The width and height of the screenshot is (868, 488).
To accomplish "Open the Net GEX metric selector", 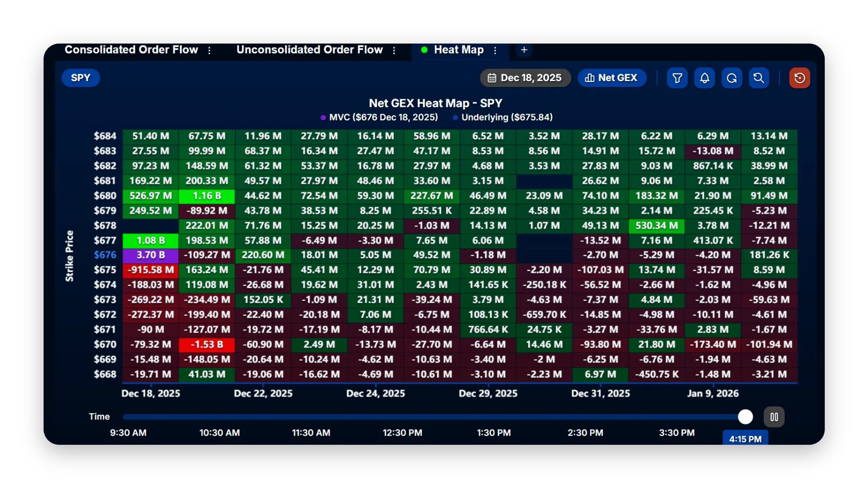I will (612, 78).
